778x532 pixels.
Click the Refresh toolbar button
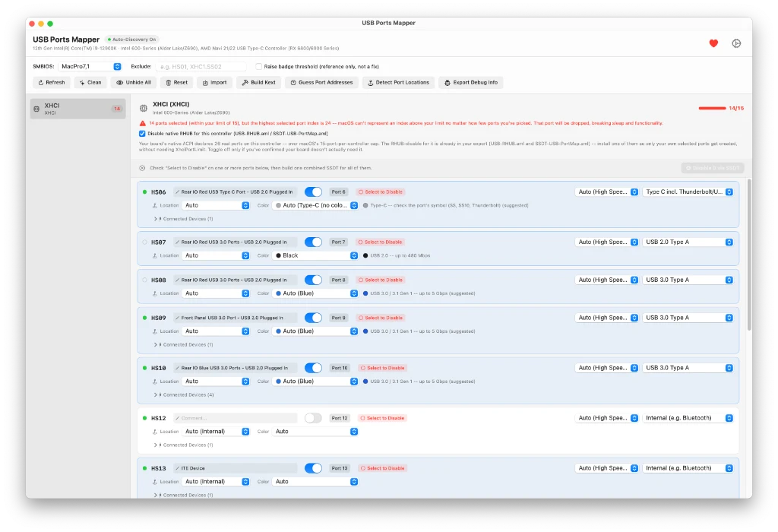(x=52, y=82)
